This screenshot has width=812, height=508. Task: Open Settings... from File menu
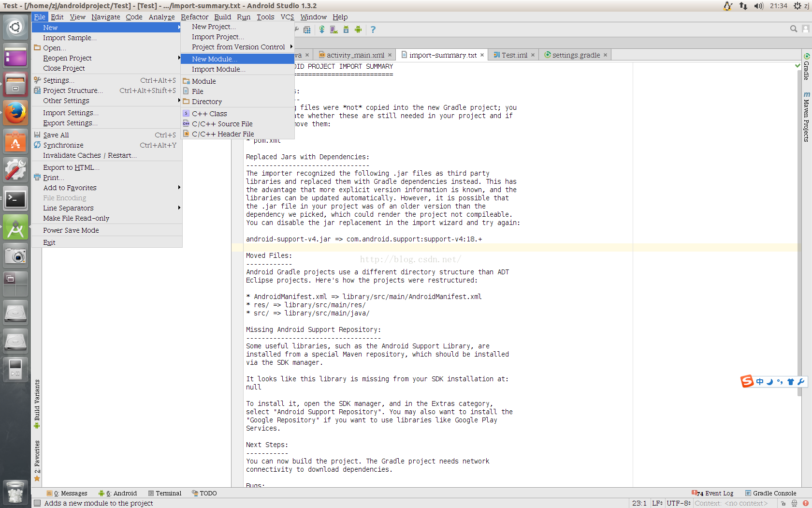click(107, 80)
